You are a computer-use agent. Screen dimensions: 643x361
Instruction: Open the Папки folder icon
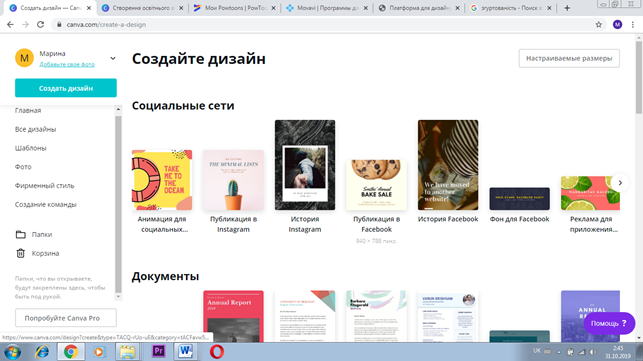click(21, 235)
